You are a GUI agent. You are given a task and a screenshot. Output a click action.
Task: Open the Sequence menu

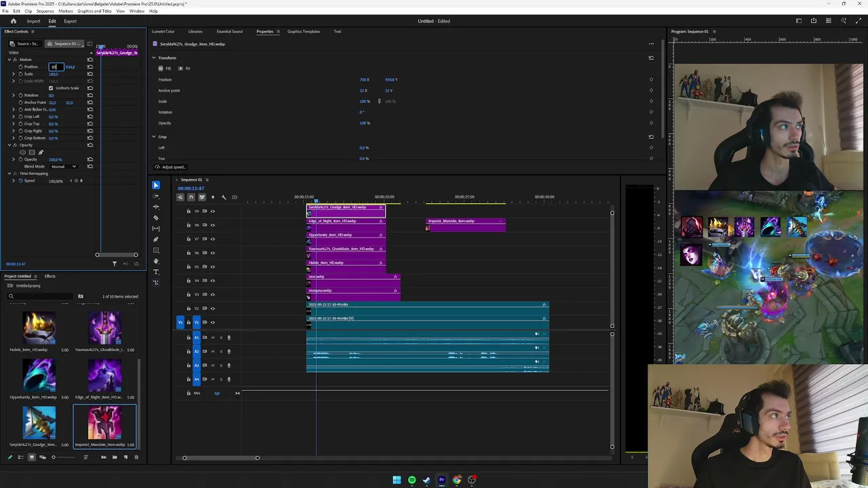tap(45, 12)
